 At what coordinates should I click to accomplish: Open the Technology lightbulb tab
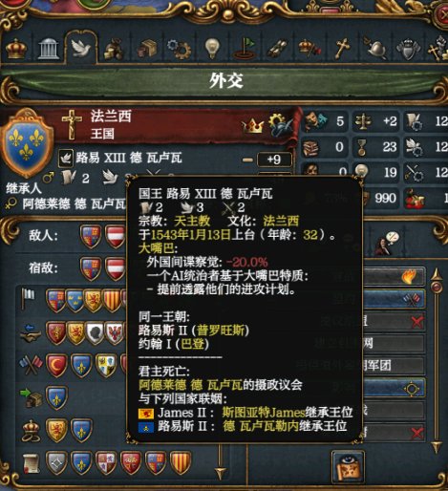coord(212,49)
